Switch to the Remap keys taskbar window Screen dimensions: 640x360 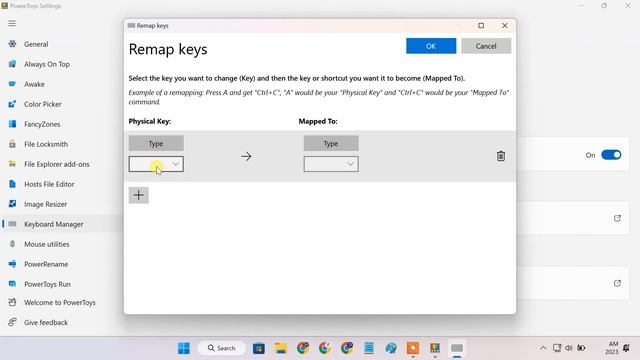pyautogui.click(x=457, y=348)
